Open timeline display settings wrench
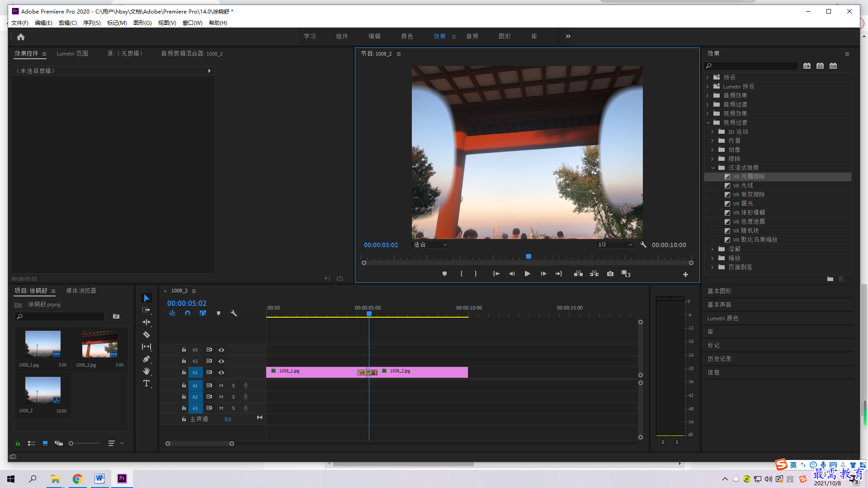The image size is (868, 488). point(234,313)
